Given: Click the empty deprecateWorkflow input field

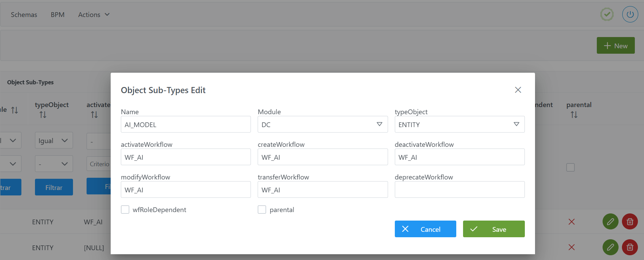Looking at the screenshot, I should [x=459, y=190].
